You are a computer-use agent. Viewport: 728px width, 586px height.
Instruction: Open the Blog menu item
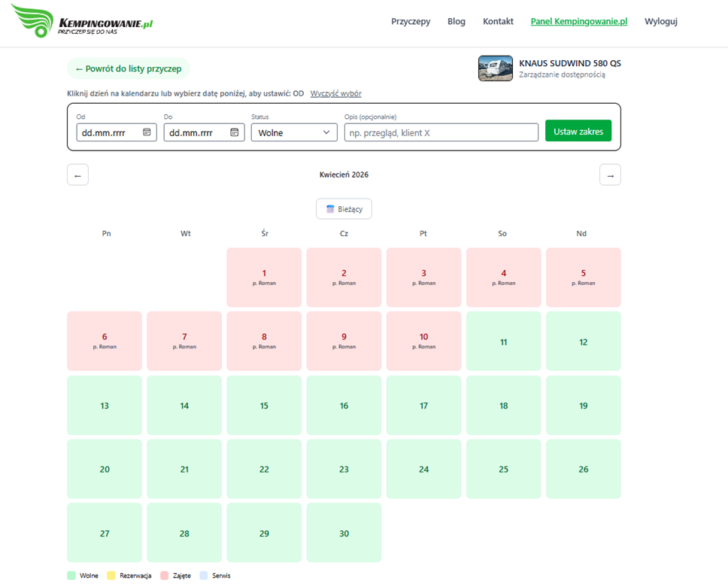pyautogui.click(x=457, y=22)
